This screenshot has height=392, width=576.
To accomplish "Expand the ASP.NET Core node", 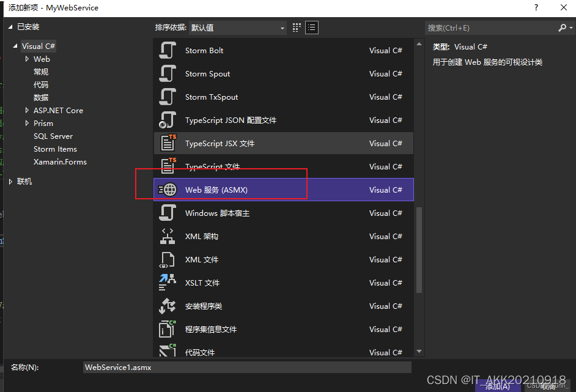I will 27,110.
